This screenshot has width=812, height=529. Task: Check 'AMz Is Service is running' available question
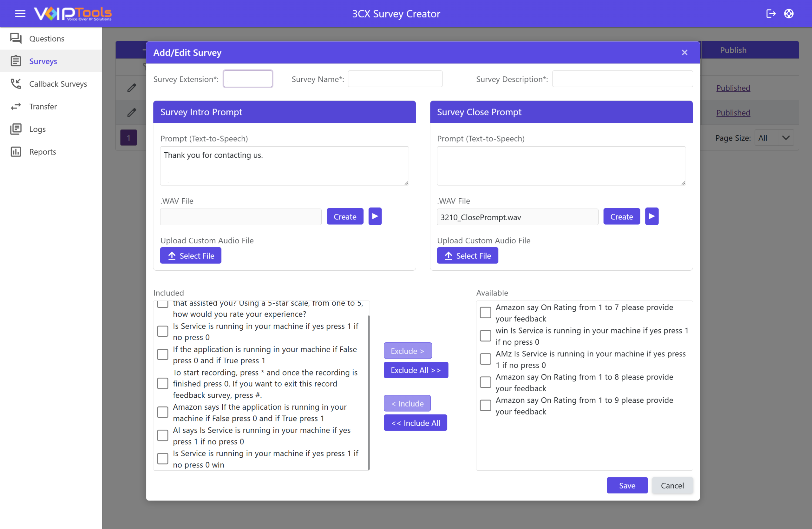pyautogui.click(x=486, y=359)
